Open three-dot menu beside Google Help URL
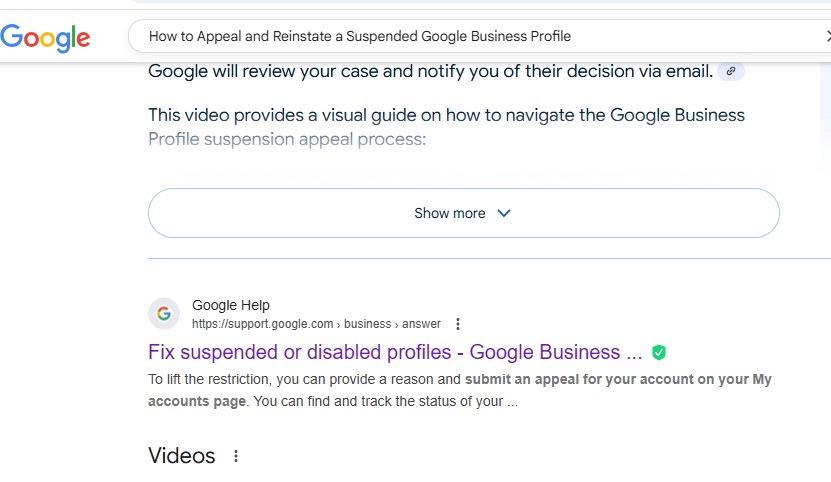Screen dimensions: 831x482 [x=458, y=324]
